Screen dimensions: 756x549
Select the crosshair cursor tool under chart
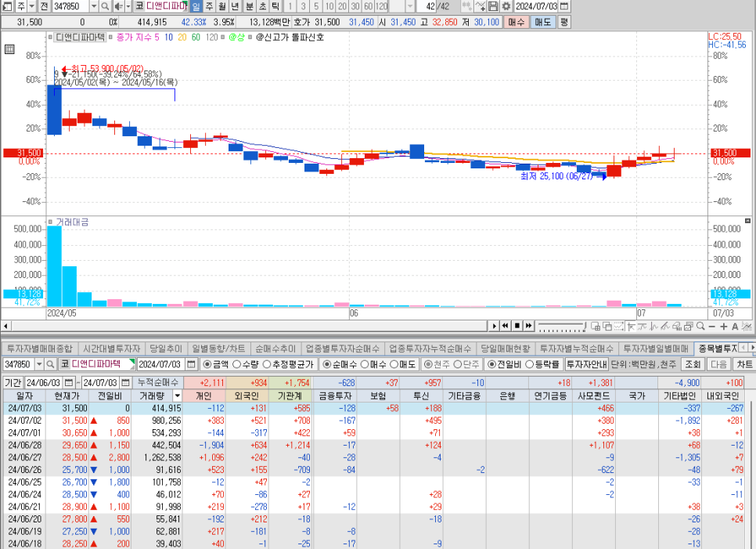pyautogui.click(x=631, y=327)
